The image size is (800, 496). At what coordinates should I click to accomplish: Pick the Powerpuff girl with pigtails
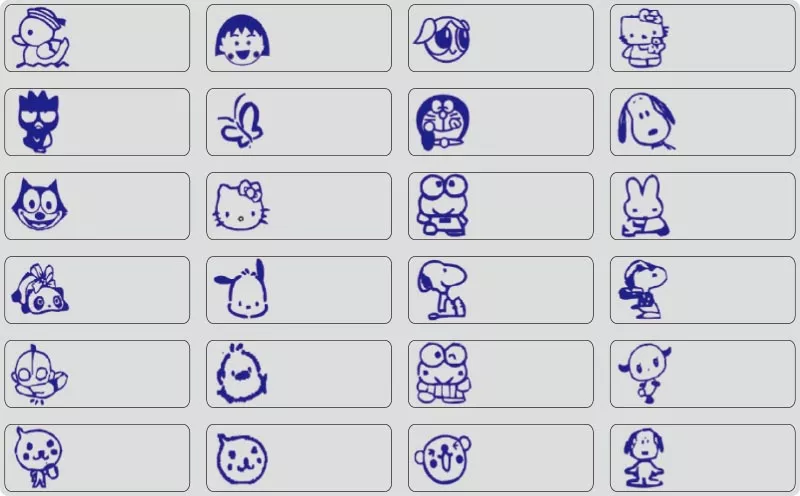click(x=442, y=38)
